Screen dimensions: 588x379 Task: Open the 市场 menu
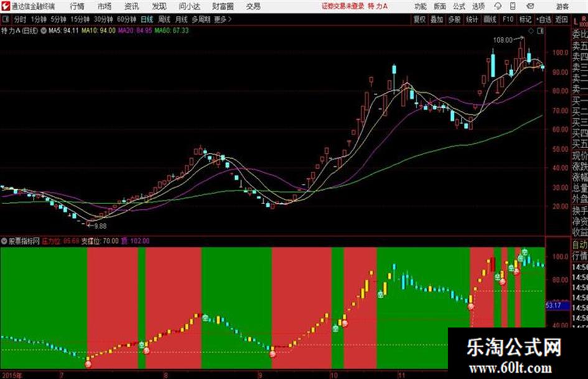click(105, 6)
